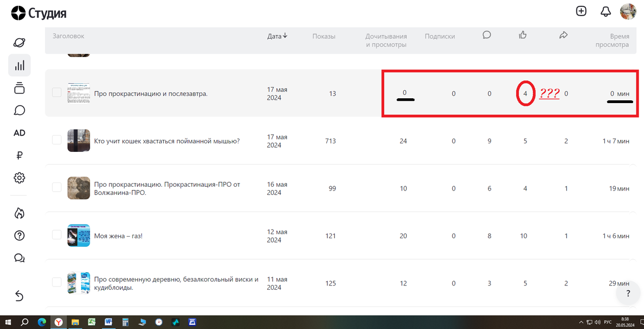
Task: Launch Microsoft Edge from taskbar
Action: coord(41,322)
